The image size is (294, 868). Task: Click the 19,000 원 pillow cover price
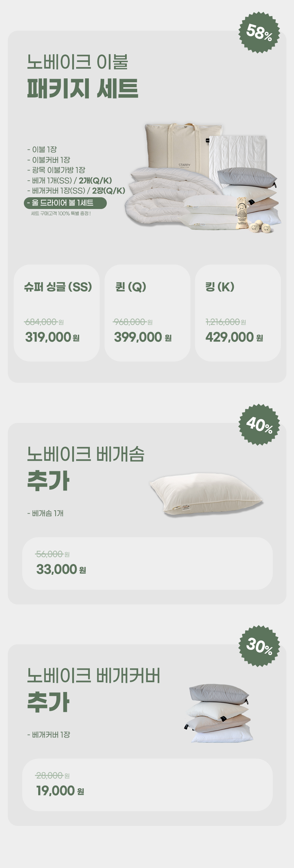60,791
